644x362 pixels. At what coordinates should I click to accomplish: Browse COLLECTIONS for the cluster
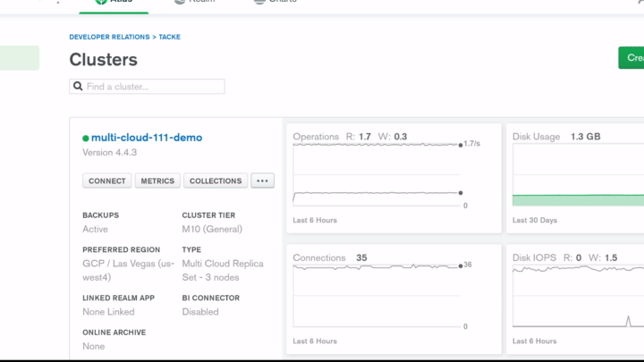pyautogui.click(x=216, y=181)
